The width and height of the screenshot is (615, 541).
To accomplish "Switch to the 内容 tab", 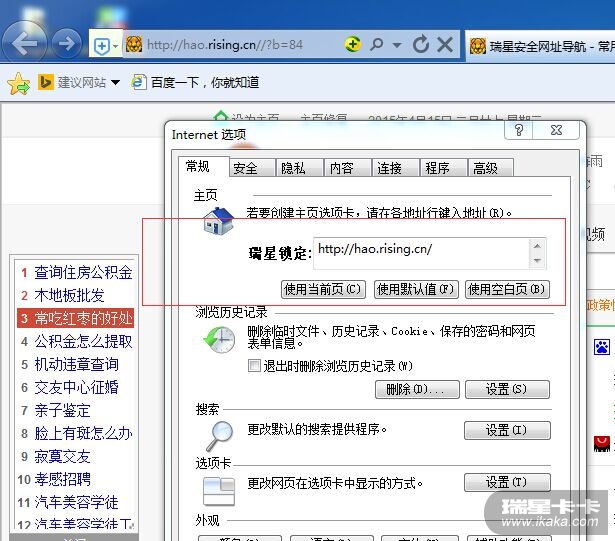I will coord(348,168).
